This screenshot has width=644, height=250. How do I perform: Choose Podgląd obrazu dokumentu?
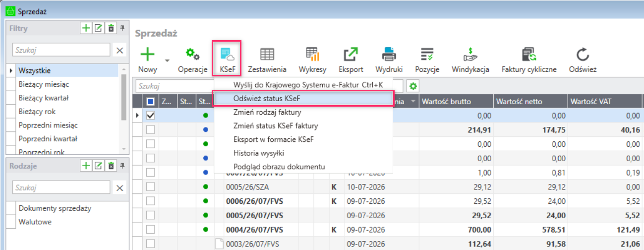(303, 167)
